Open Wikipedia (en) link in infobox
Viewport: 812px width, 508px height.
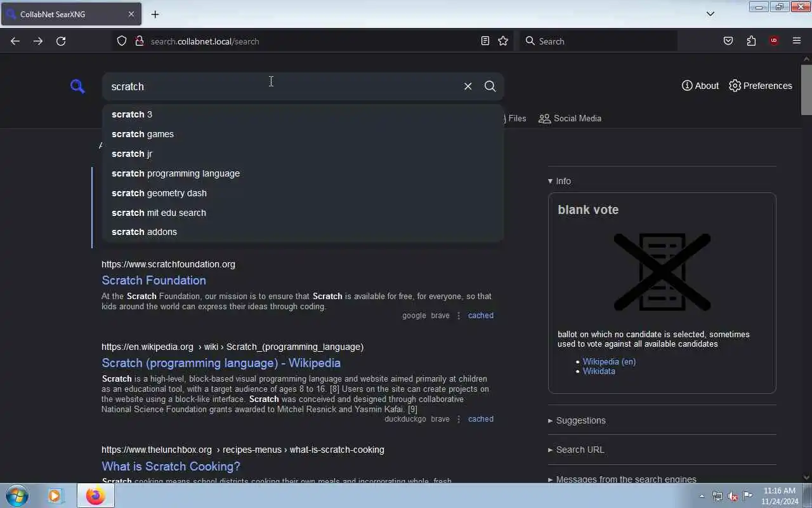[609, 361]
